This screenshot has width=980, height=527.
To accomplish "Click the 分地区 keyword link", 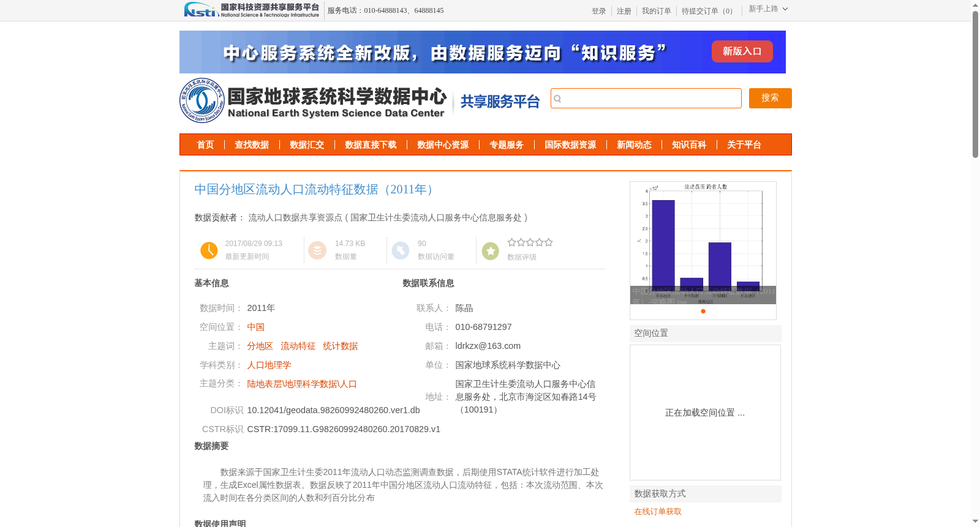I will click(260, 346).
